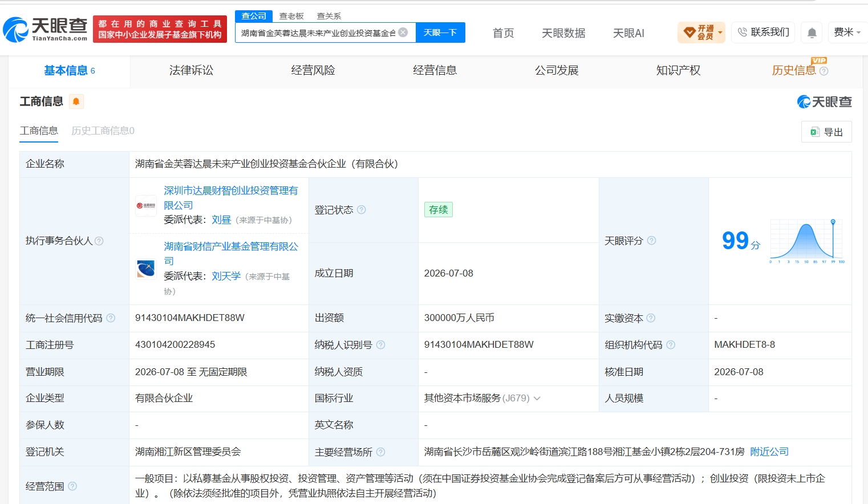
Task: Select the 工商信息 sub-tab
Action: coord(39,131)
